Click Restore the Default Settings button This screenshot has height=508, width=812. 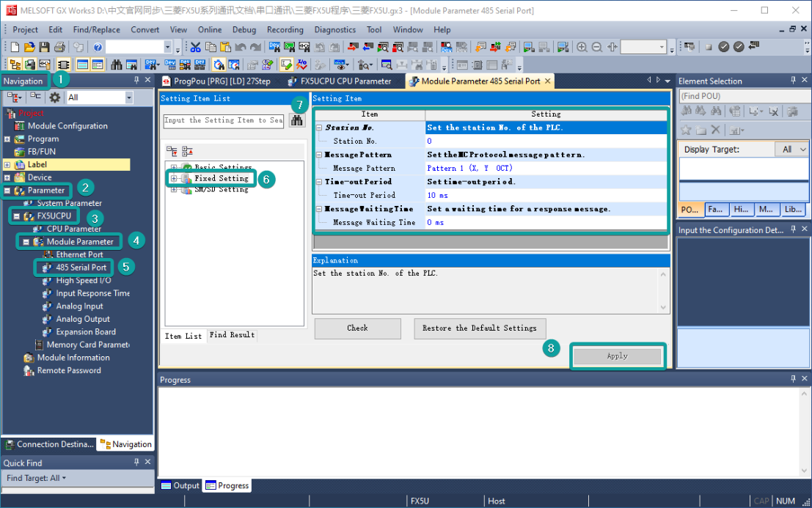pos(479,328)
